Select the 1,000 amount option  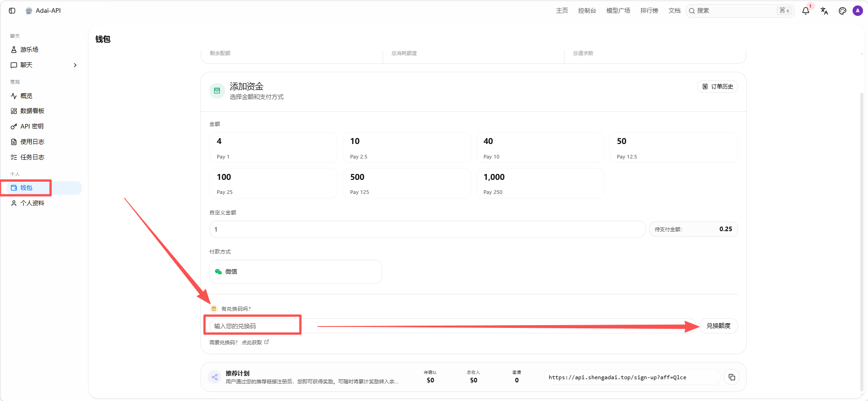(540, 183)
